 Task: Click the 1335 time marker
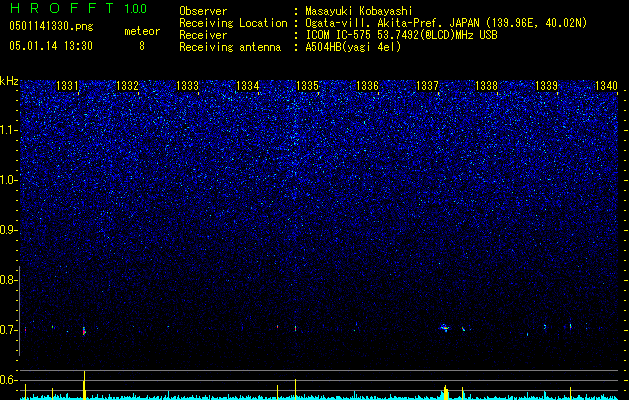pyautogui.click(x=307, y=85)
